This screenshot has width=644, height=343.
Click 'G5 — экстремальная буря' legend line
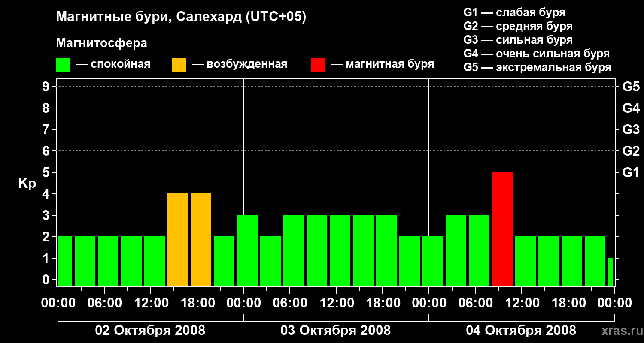coord(538,67)
